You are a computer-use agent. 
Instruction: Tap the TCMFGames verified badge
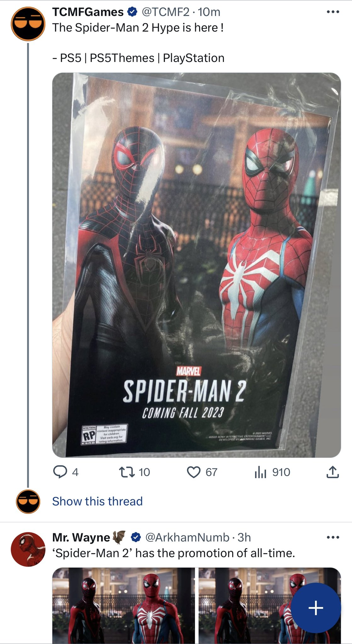click(x=132, y=12)
